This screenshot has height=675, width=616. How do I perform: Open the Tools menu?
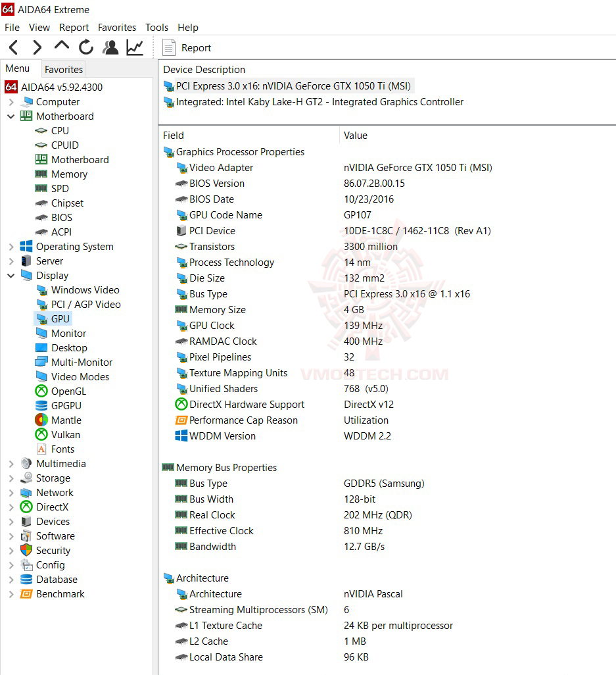click(x=156, y=27)
